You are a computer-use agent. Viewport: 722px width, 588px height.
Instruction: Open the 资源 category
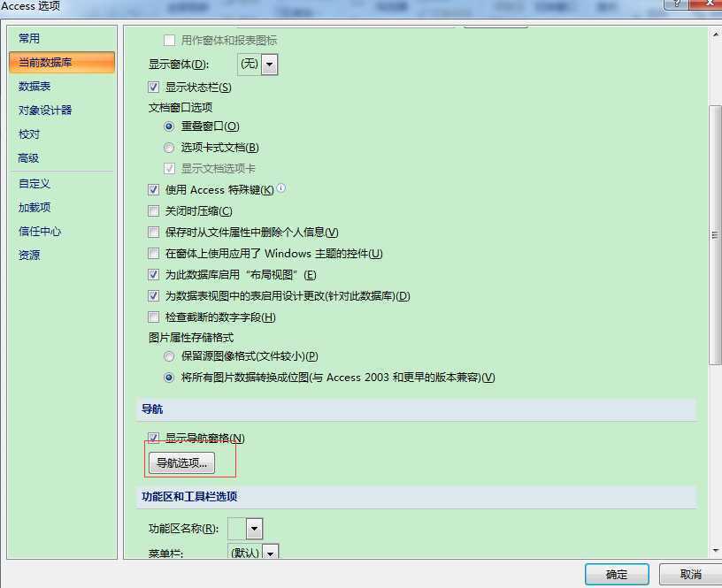[x=29, y=255]
